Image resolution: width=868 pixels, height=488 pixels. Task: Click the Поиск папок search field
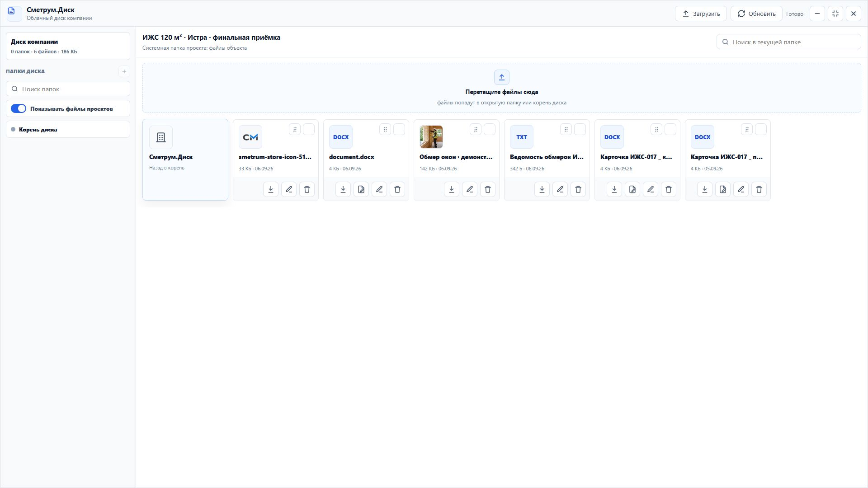coord(68,89)
